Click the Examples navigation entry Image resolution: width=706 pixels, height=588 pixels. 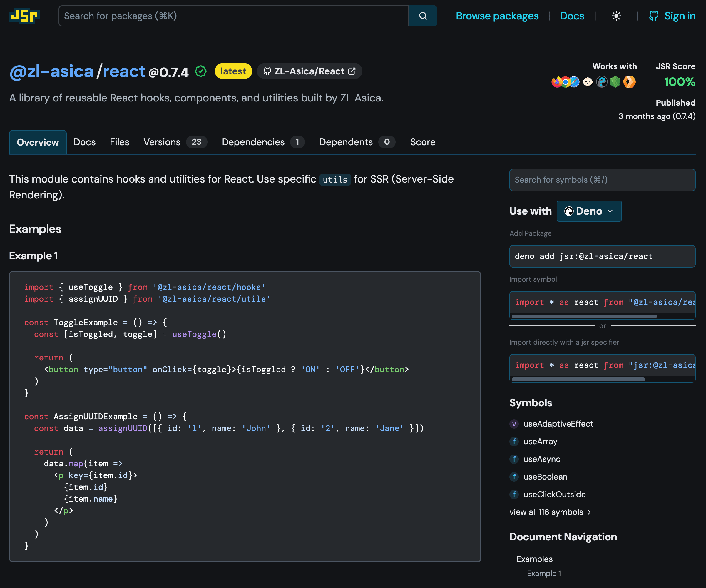(x=534, y=559)
